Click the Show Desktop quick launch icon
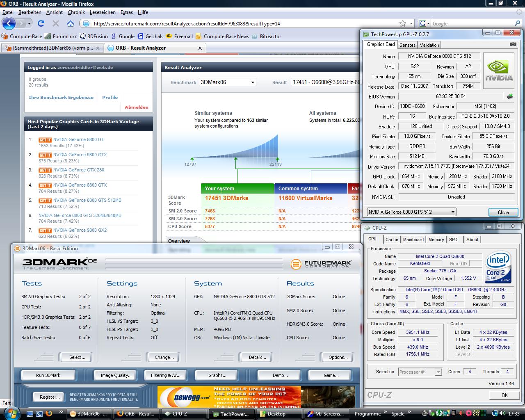 click(29, 413)
